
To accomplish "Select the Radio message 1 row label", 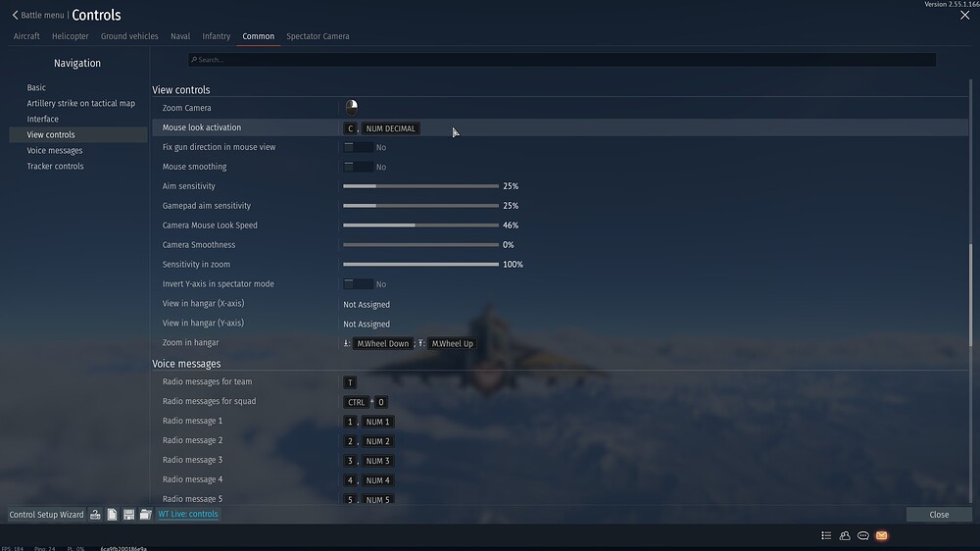I will pos(192,421).
